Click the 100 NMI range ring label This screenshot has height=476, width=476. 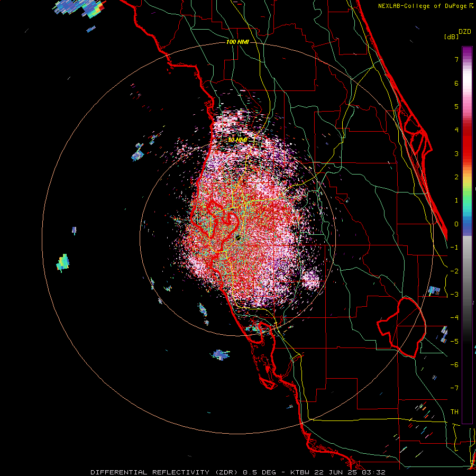pyautogui.click(x=237, y=42)
